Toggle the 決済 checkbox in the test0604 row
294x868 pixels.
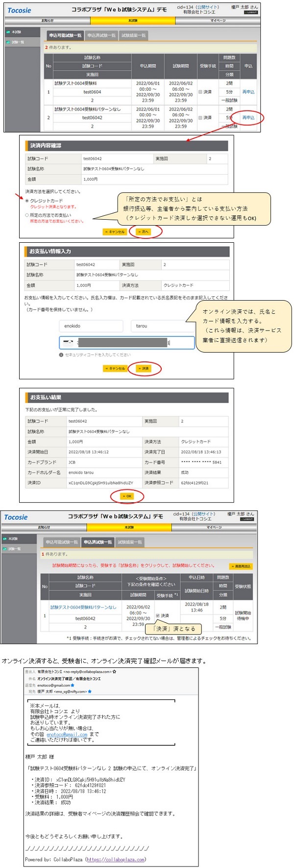200,92
